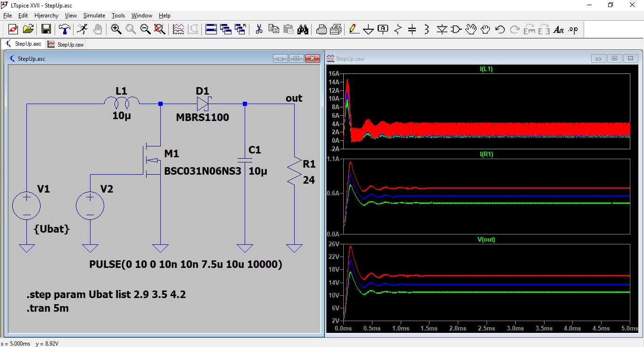The height and width of the screenshot is (347, 644).
Task: Click the New Schematic toolbar icon
Action: [13, 29]
